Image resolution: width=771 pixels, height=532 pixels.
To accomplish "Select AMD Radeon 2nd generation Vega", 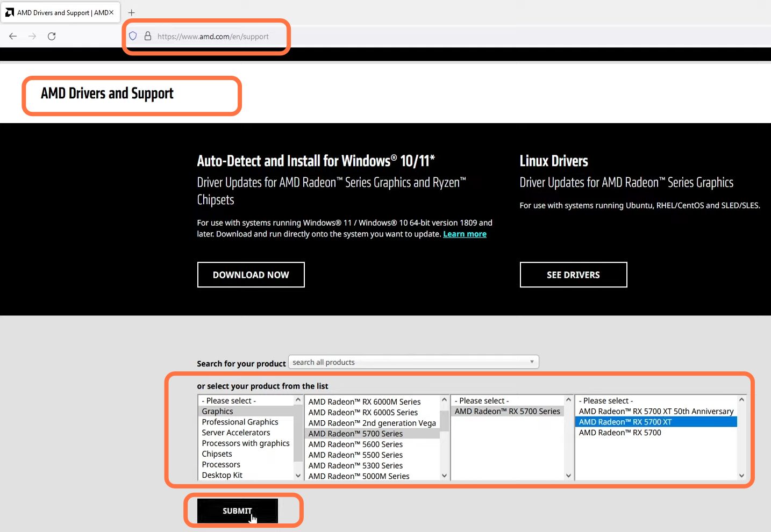I will tap(373, 423).
